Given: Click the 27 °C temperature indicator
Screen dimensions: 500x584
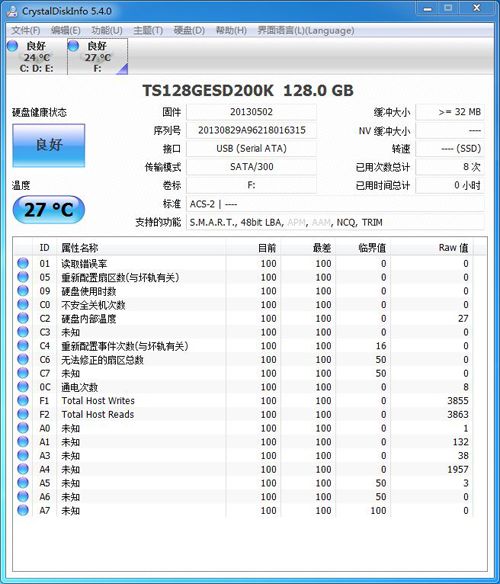Looking at the screenshot, I should pos(49,210).
